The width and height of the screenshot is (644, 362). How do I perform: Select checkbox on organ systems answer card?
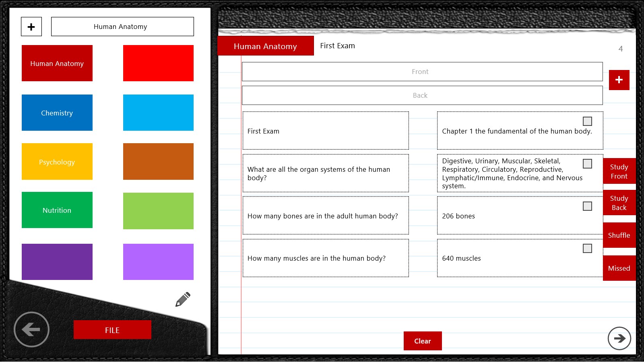coord(587,164)
